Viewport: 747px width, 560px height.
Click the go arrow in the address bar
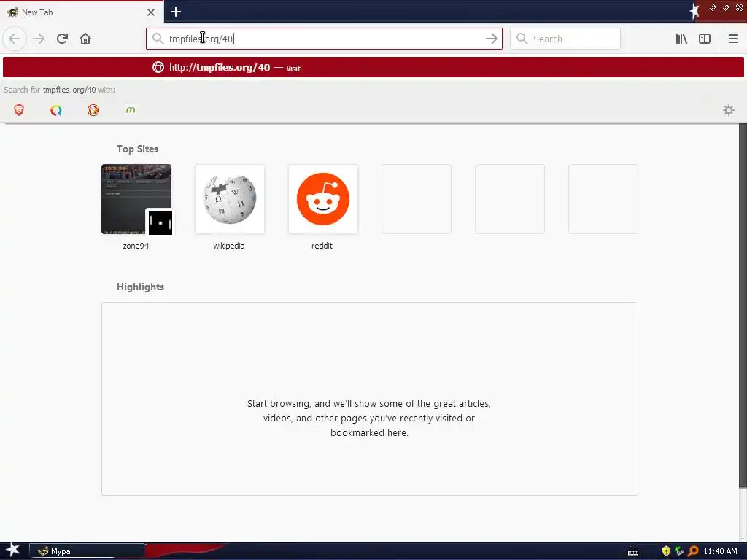coord(491,39)
